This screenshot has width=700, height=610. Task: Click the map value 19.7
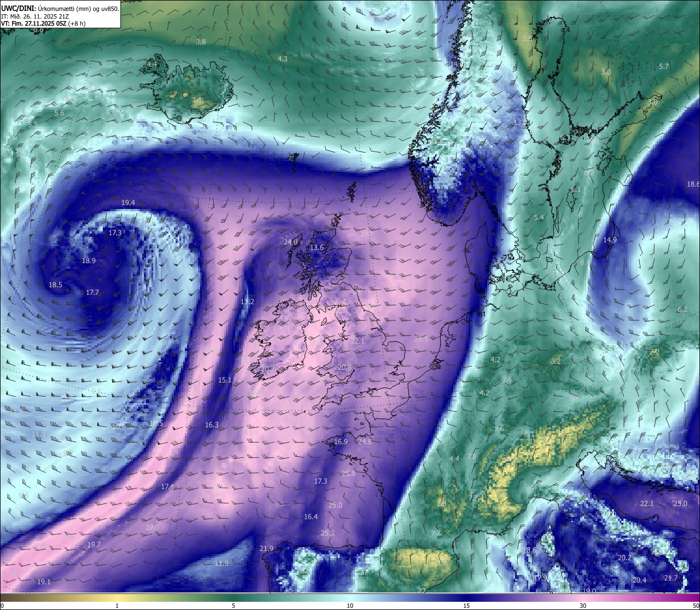coord(94,544)
